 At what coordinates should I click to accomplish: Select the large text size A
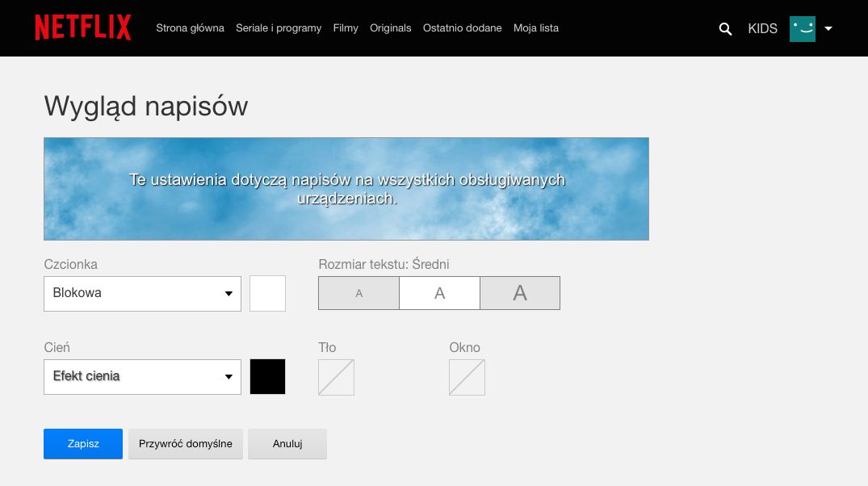(x=520, y=293)
